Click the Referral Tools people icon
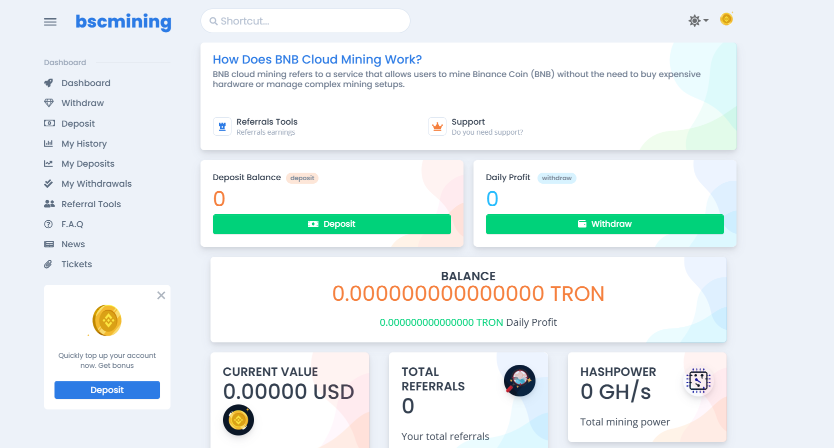 click(x=49, y=204)
